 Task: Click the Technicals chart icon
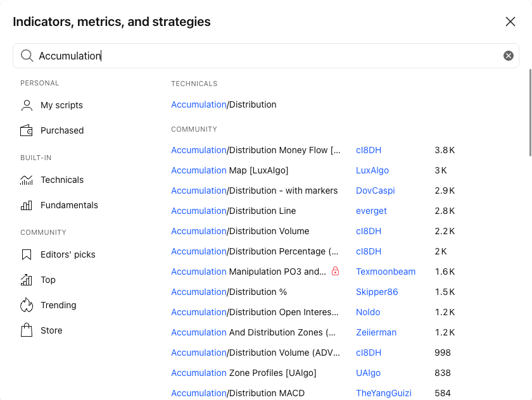[x=27, y=180]
